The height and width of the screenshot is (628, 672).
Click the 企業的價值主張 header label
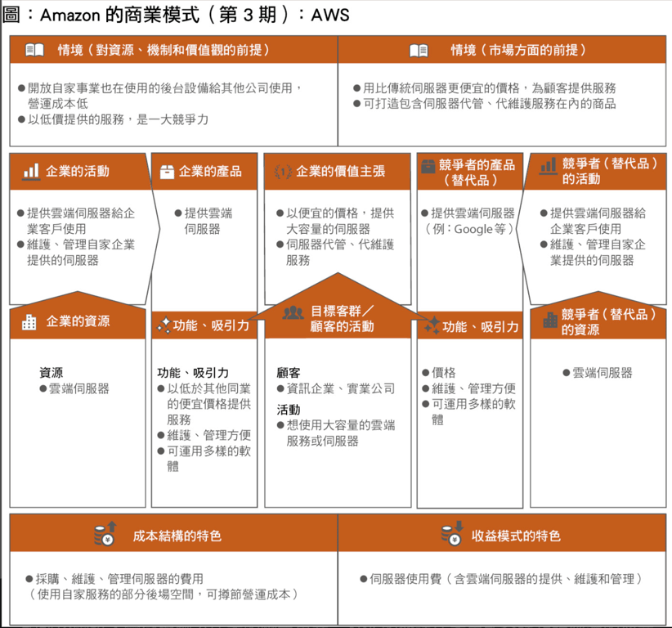click(x=341, y=172)
